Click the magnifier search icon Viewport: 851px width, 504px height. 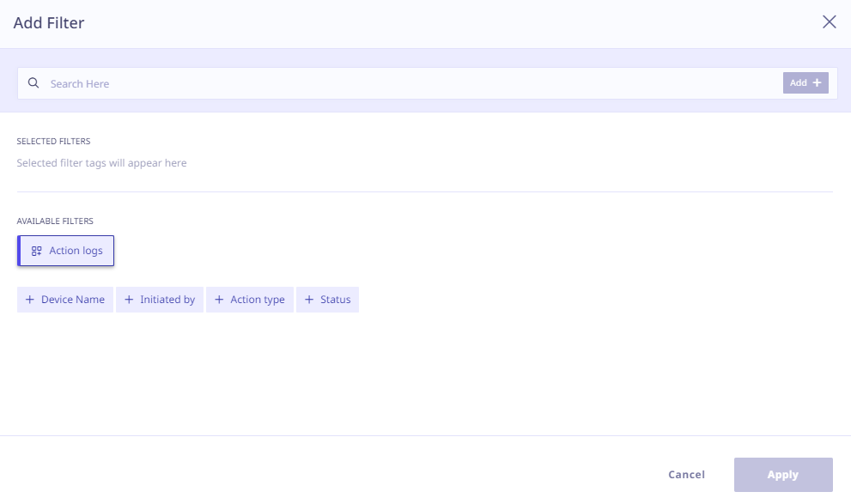33,83
